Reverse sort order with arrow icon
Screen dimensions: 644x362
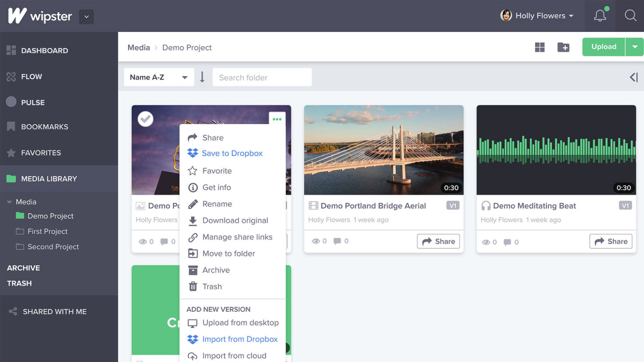[202, 77]
